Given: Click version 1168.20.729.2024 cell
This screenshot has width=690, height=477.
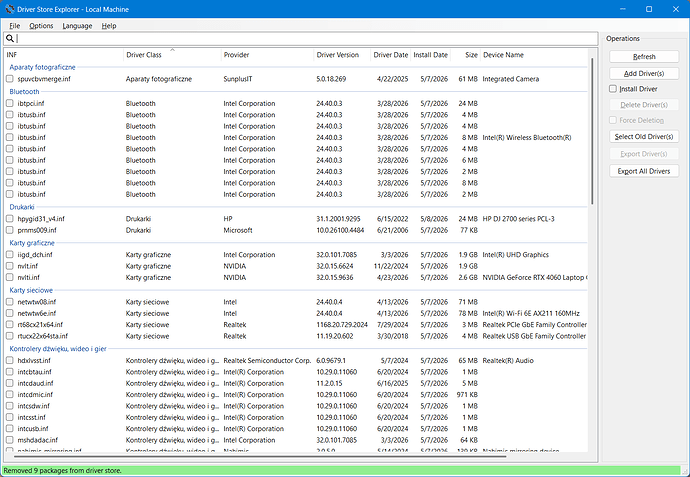Looking at the screenshot, I should (x=342, y=325).
